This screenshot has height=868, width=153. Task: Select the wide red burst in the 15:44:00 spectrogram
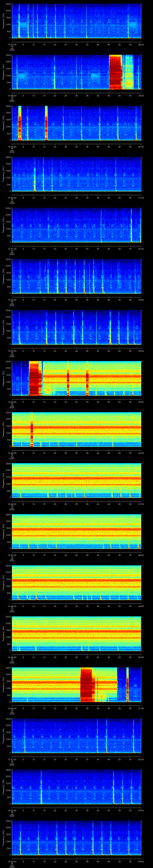pyautogui.click(x=35, y=378)
